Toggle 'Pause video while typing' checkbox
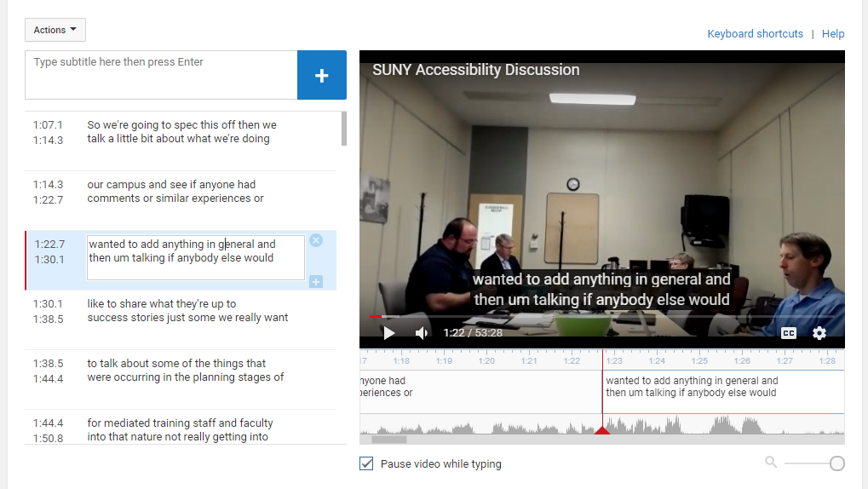 [x=366, y=463]
